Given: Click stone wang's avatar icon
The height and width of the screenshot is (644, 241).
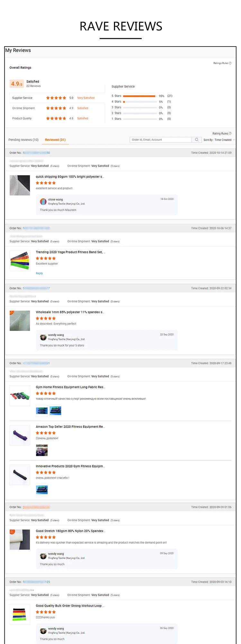Looking at the screenshot, I should pyautogui.click(x=43, y=201).
